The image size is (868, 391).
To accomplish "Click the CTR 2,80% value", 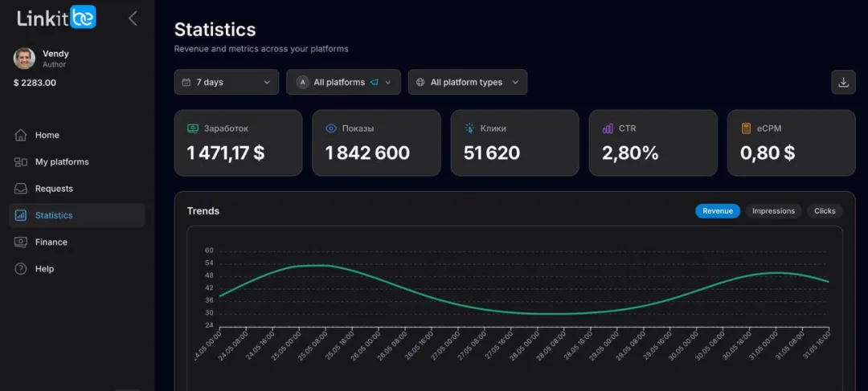I will [631, 153].
